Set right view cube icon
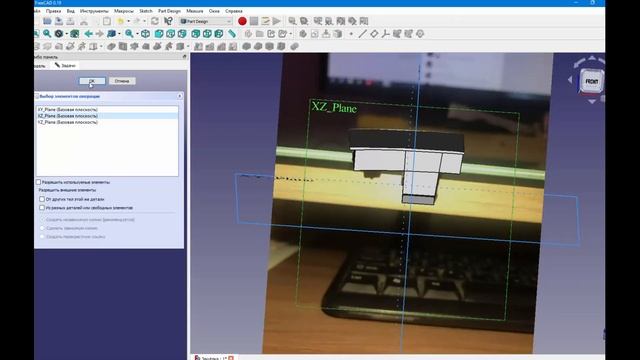Screen dimensions: 640x360 point(182,34)
